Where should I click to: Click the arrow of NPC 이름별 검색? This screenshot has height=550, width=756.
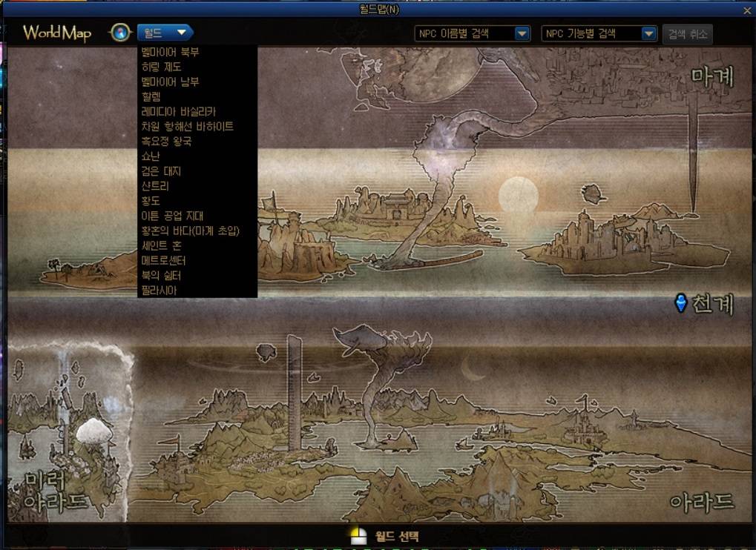(x=522, y=33)
